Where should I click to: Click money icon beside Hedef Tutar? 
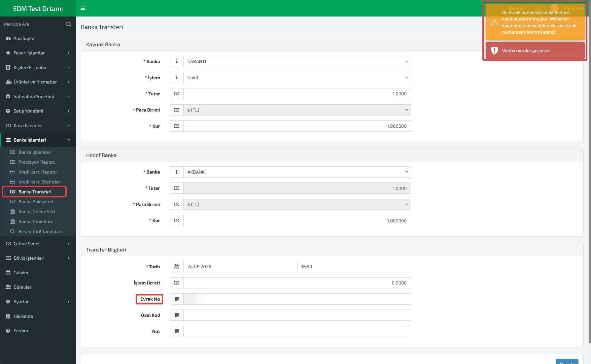pyautogui.click(x=177, y=188)
